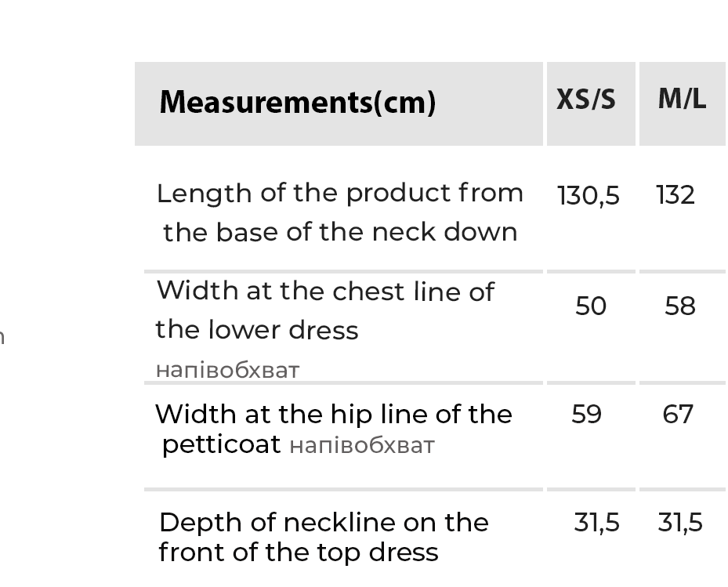The image size is (728, 587).
Task: Select the M/L size column header
Action: coord(682,100)
